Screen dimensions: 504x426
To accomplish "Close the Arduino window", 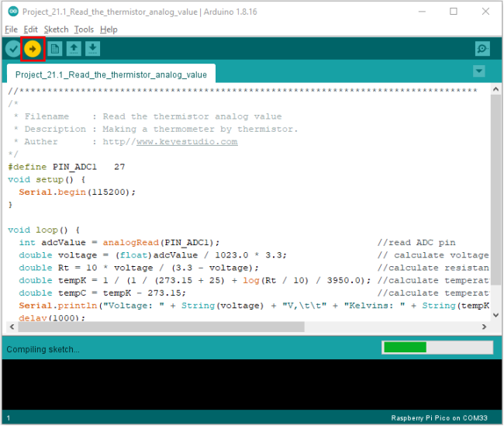I will (x=485, y=12).
